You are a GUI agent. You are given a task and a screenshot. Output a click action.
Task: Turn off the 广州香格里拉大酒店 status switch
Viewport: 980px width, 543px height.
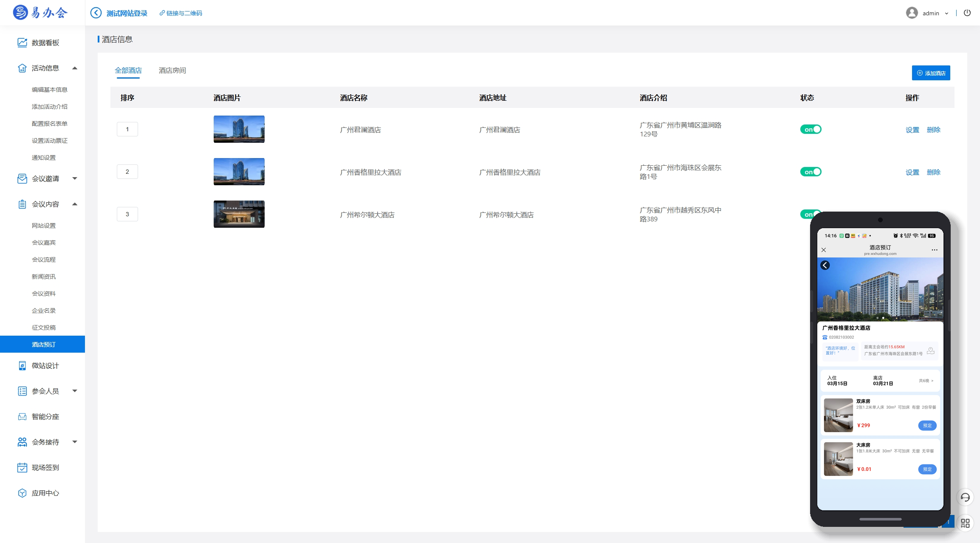[811, 172]
